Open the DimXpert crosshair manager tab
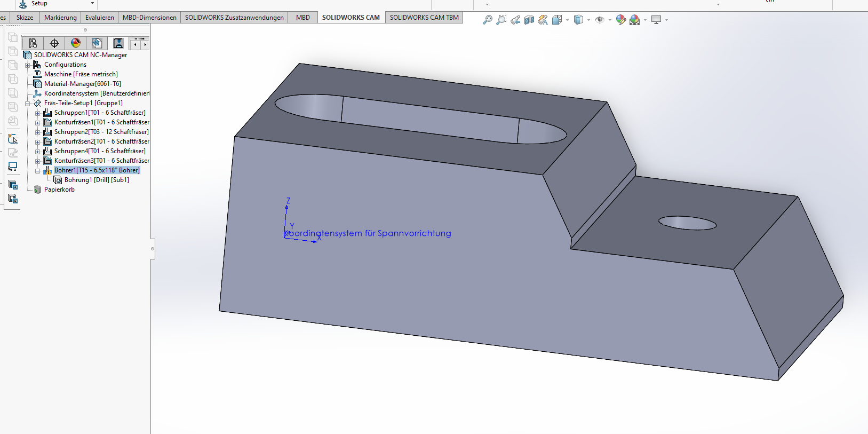The height and width of the screenshot is (434, 868). pos(54,43)
